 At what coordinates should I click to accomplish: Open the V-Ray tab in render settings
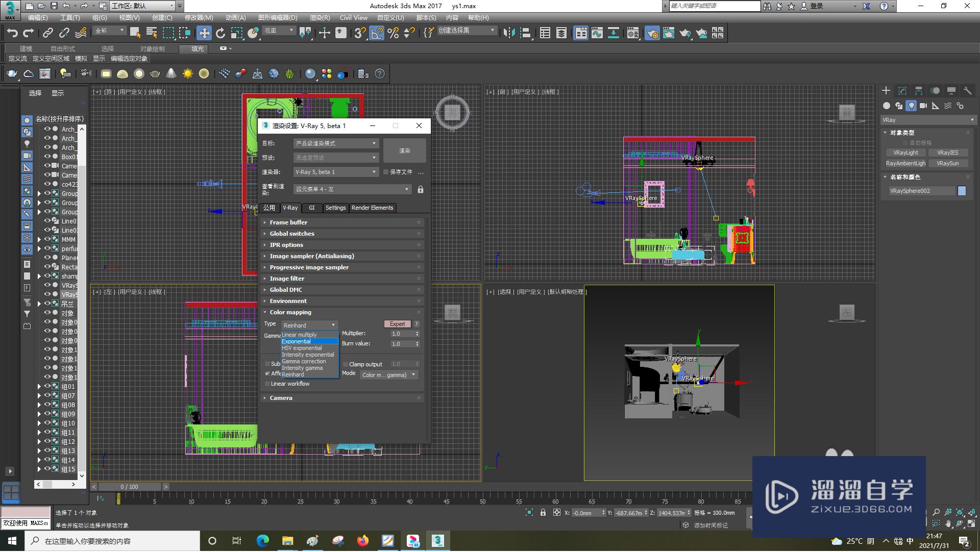point(289,207)
